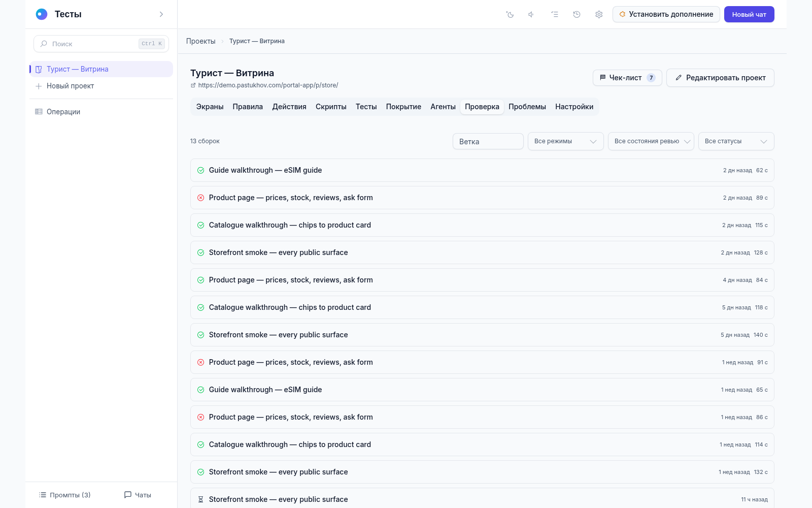Viewport: 812px width, 508px height.
Task: Switch to the Проблемы tab
Action: (527, 107)
